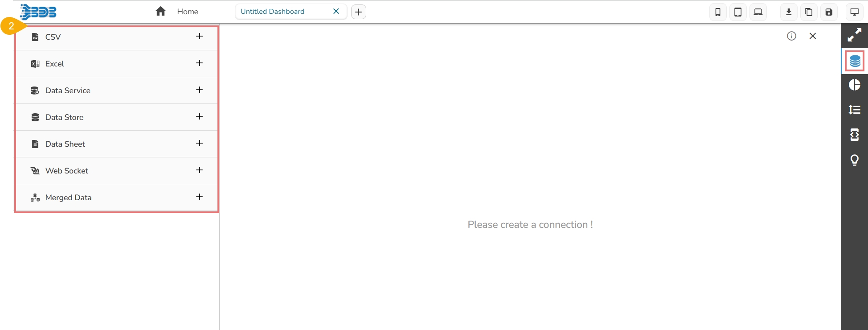Image resolution: width=868 pixels, height=330 pixels.
Task: Switch to laptop view
Action: point(758,12)
